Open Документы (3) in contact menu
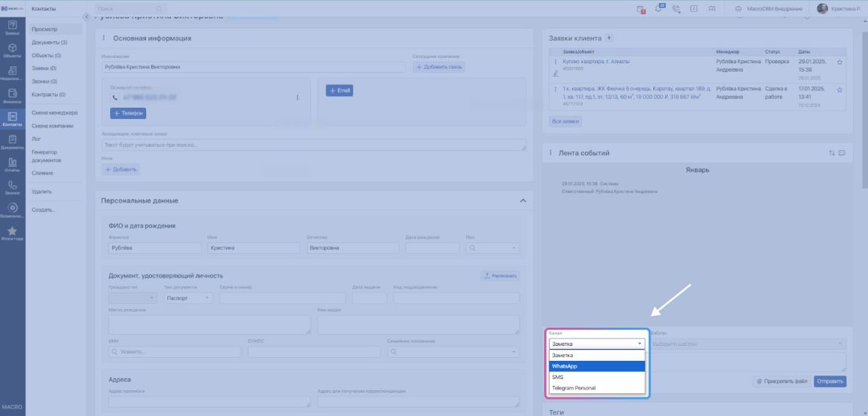 pyautogui.click(x=50, y=42)
